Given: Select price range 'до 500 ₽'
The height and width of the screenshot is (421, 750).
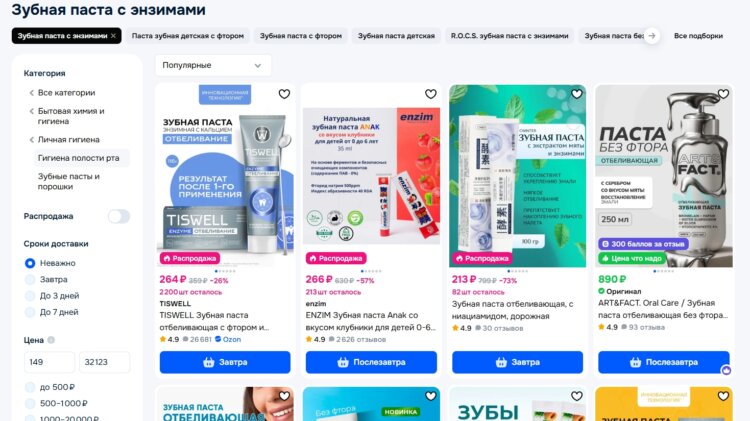Looking at the screenshot, I should [x=30, y=387].
